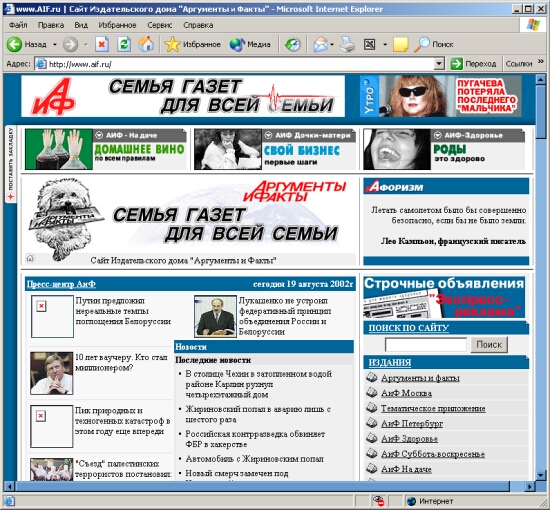Click the AiF red logo
The image size is (550, 510).
(x=53, y=96)
